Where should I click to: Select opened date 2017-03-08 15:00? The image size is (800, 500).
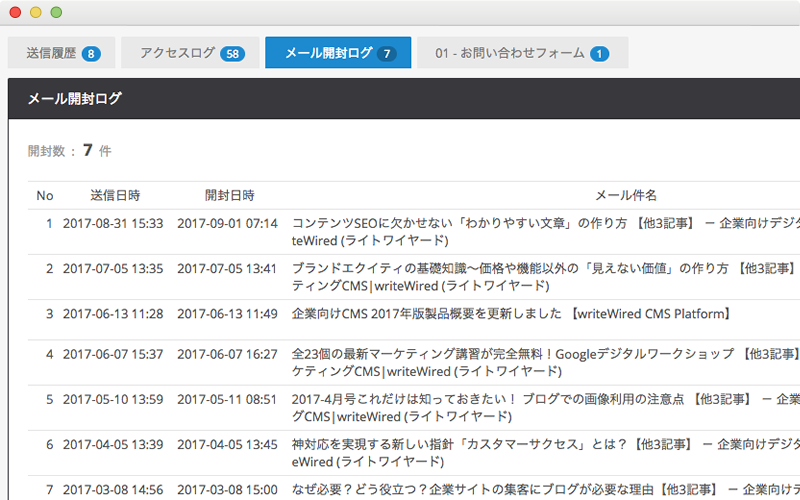227,490
